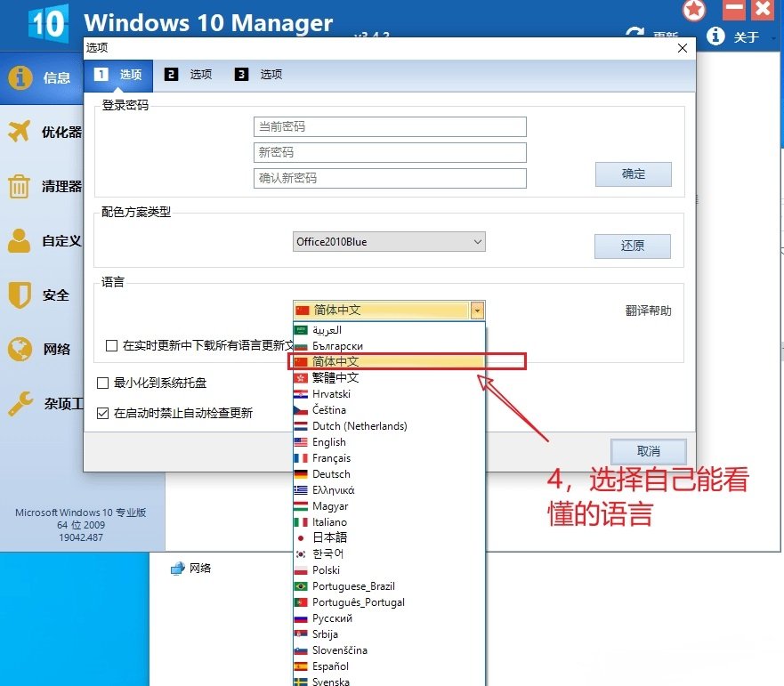This screenshot has height=686, width=784.
Task: Choose Dutch (Netherlands) language
Action: click(389, 426)
